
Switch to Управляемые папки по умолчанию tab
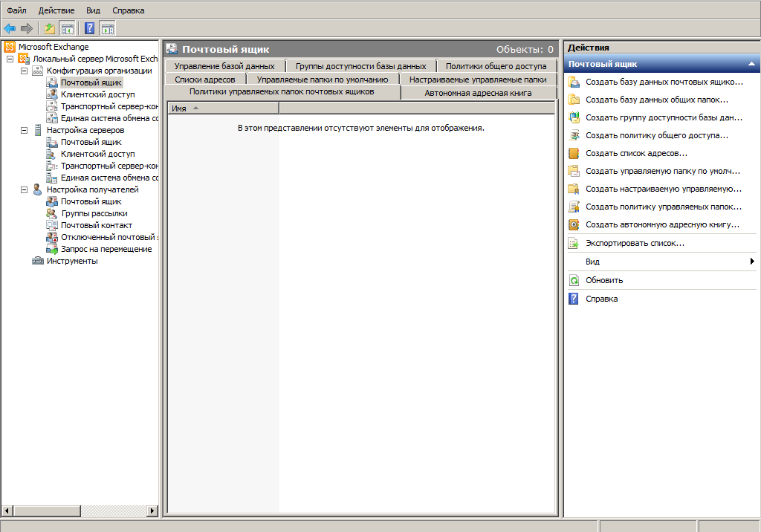pyautogui.click(x=323, y=80)
